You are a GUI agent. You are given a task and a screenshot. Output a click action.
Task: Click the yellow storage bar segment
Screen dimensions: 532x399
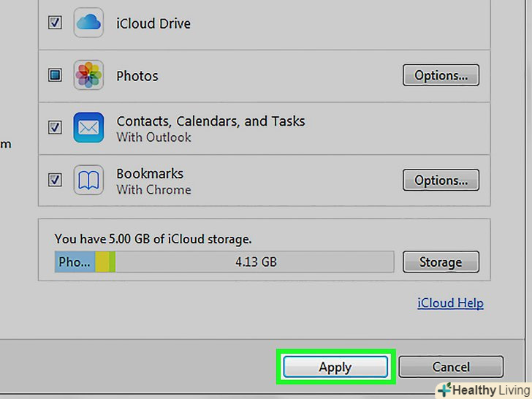[x=102, y=262]
